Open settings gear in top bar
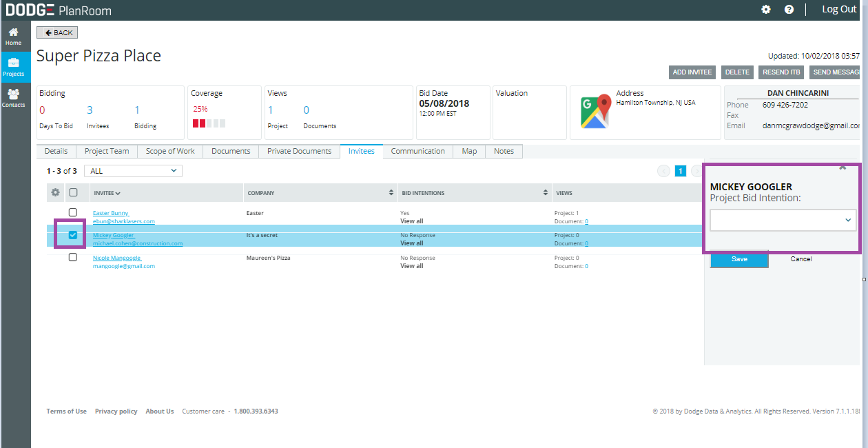Image resolution: width=868 pixels, height=448 pixels. [766, 10]
